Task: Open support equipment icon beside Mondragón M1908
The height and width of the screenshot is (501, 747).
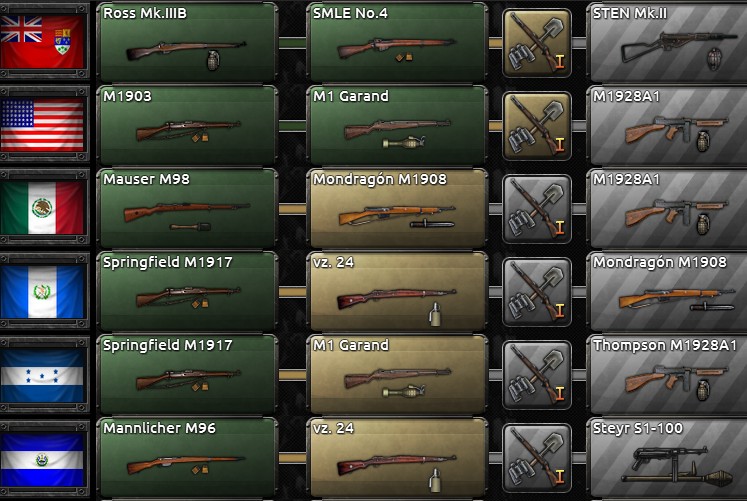Action: click(537, 209)
